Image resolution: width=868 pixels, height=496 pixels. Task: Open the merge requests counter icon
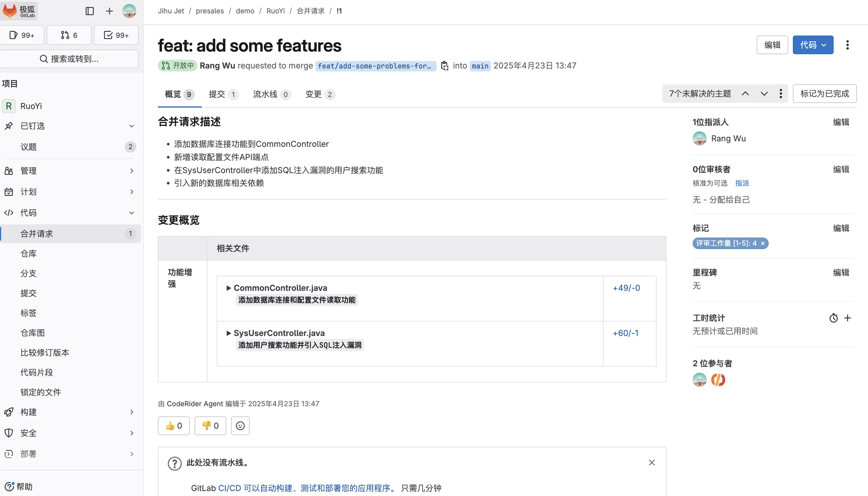(69, 35)
